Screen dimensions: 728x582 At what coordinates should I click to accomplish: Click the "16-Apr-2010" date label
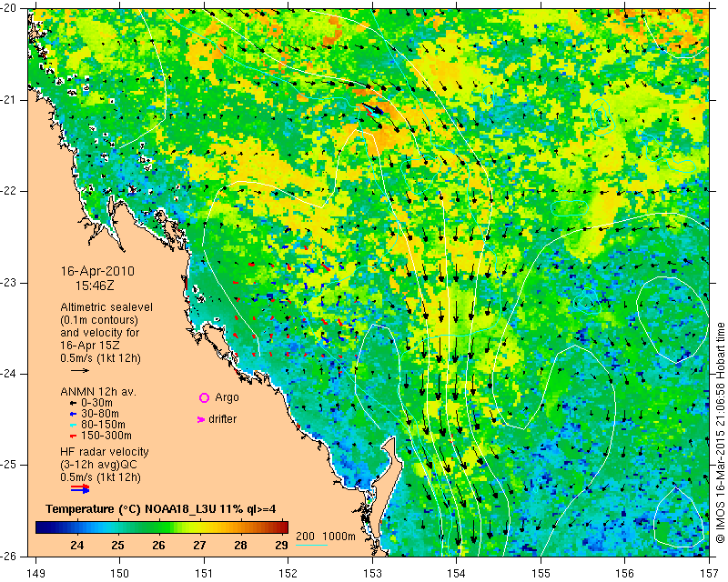97,271
